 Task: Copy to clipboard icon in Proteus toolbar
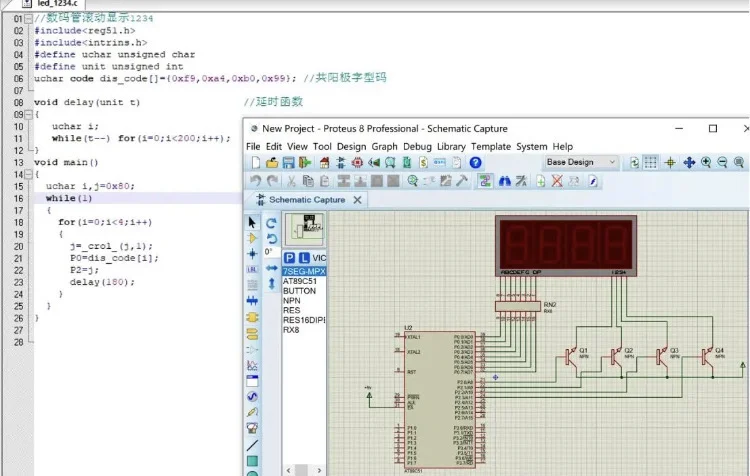(308, 181)
